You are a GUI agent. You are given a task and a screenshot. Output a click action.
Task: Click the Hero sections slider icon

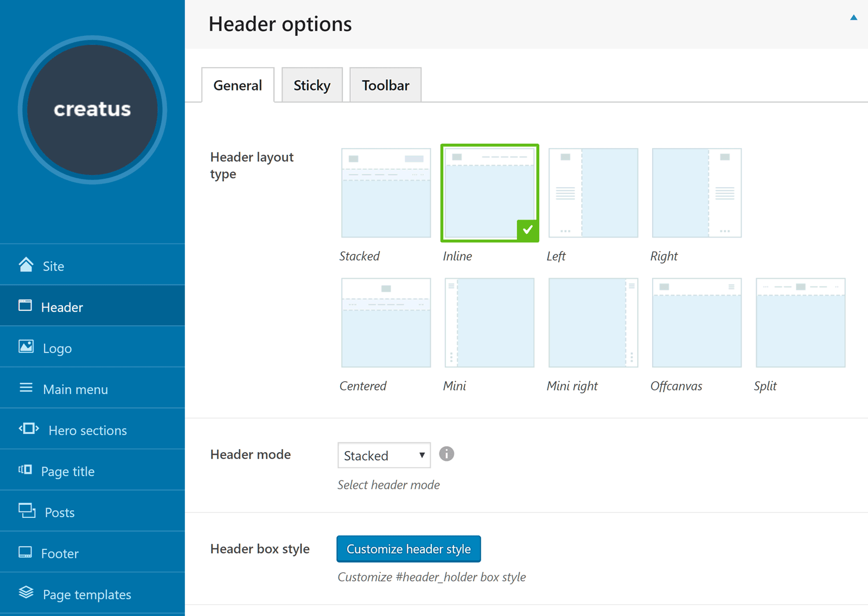point(29,428)
